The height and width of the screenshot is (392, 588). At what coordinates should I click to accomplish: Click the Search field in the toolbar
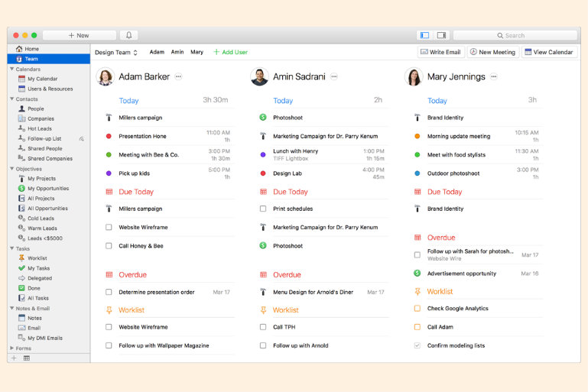515,35
